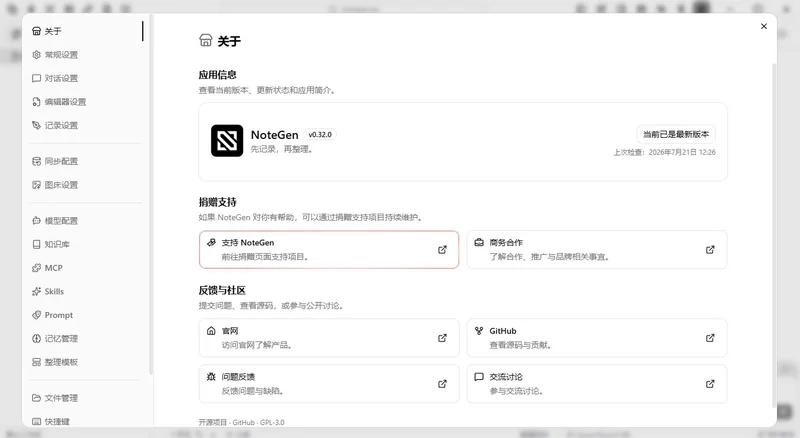Open 记忆管理 settings

(x=85, y=338)
